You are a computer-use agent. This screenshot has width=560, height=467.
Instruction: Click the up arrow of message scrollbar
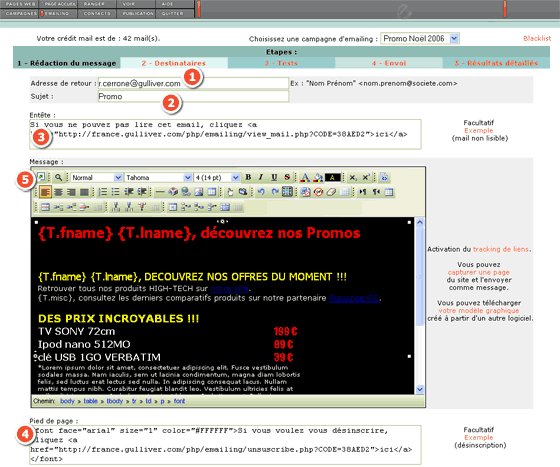[420, 222]
